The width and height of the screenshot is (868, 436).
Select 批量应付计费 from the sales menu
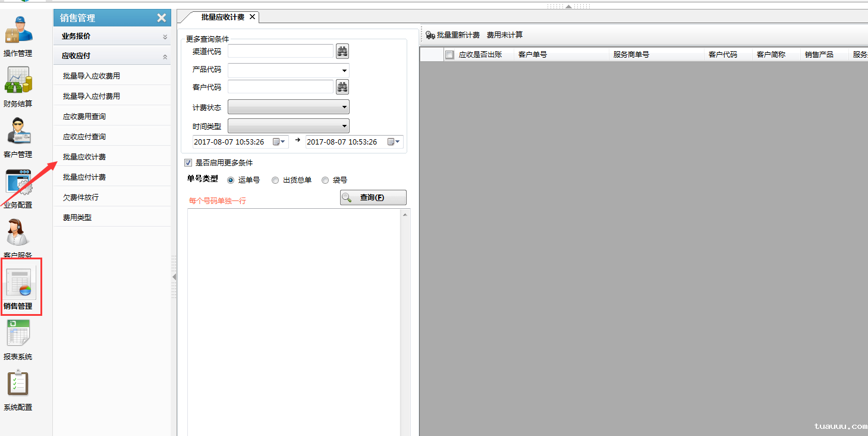(83, 176)
